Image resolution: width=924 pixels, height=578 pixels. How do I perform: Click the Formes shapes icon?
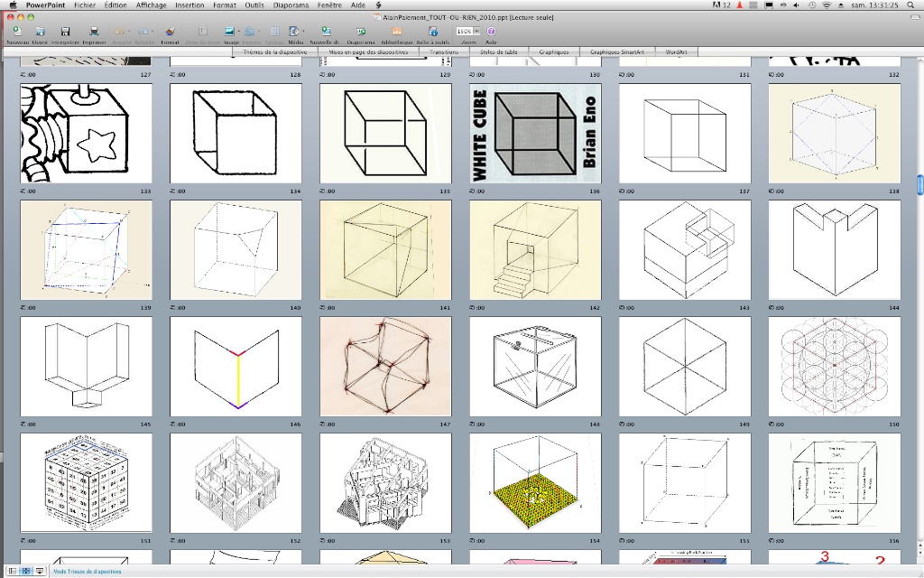point(249,32)
